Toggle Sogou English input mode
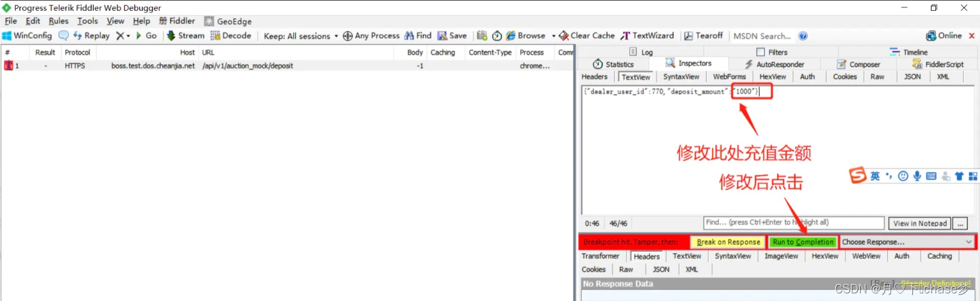Viewport: 980px width, 301px height. click(x=875, y=176)
